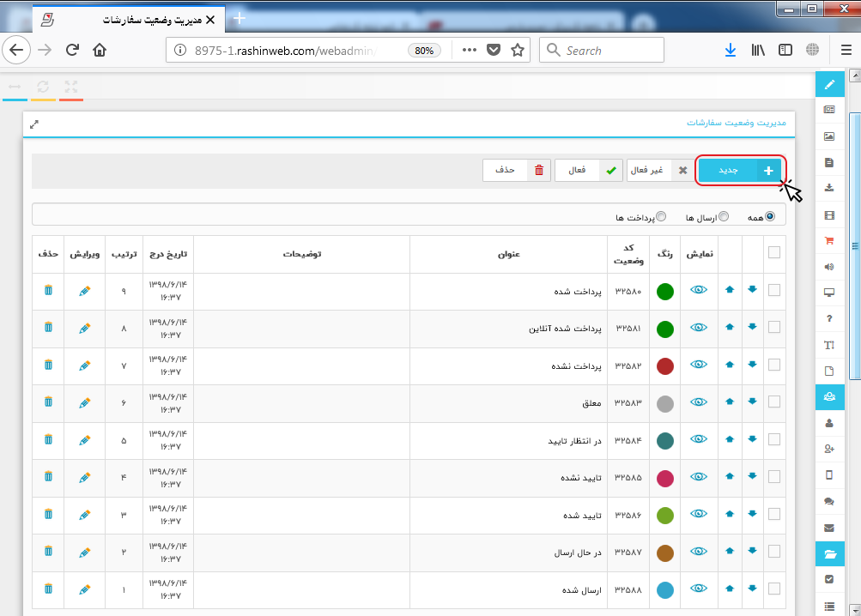This screenshot has width=861, height=616.
Task: Click the غیر فعال (deactivate) button
Action: point(660,170)
